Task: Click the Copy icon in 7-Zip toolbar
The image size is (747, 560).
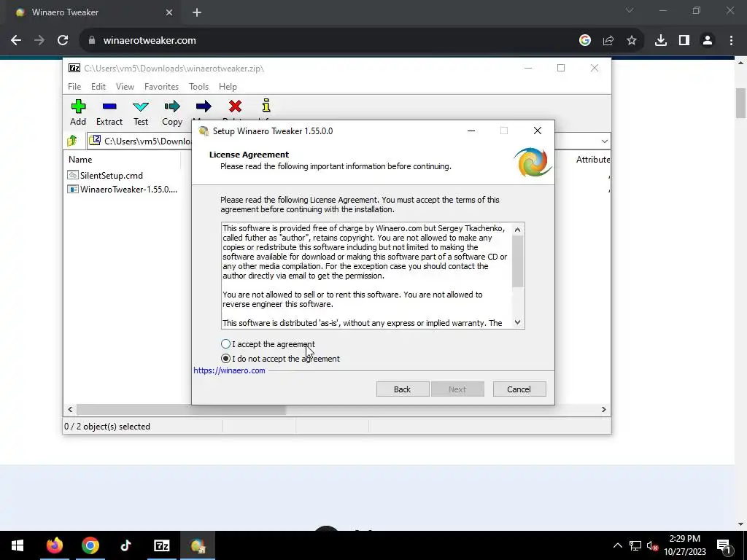Action: click(172, 106)
